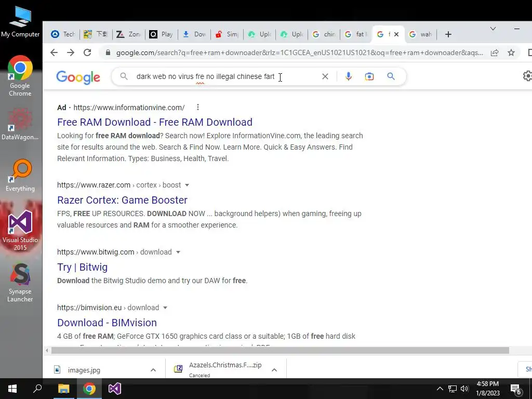The height and width of the screenshot is (399, 532).
Task: Search by image with camera icon
Action: point(369,76)
